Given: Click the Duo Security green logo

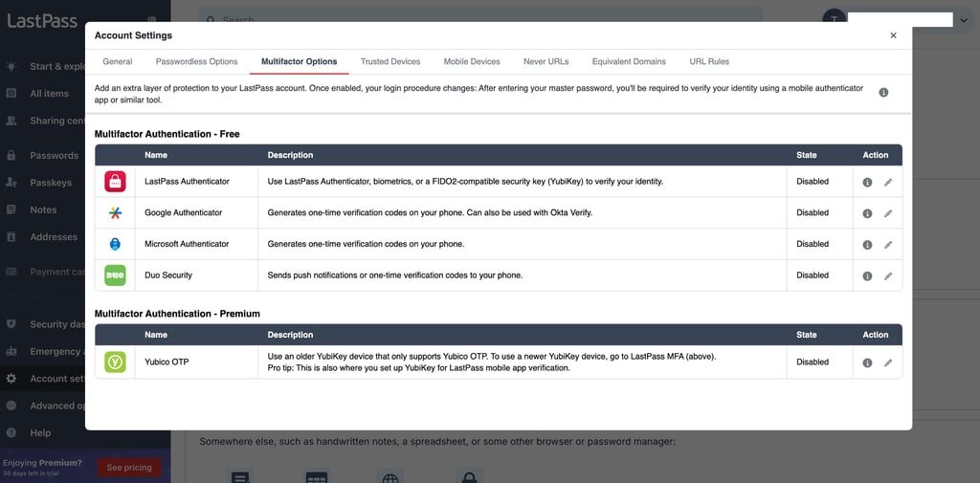Looking at the screenshot, I should [115, 275].
